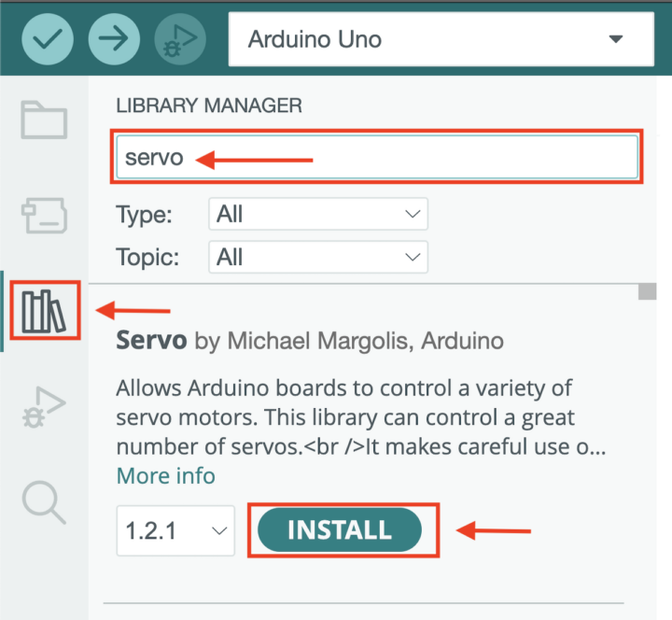The image size is (672, 620).
Task: Open the More info link
Action: tap(166, 476)
